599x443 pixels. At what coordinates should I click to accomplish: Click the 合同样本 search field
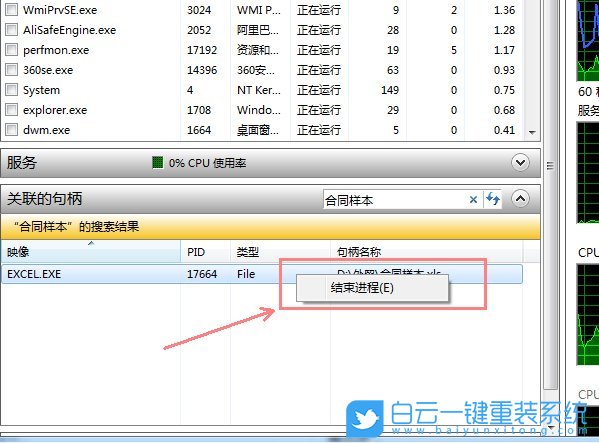[395, 200]
